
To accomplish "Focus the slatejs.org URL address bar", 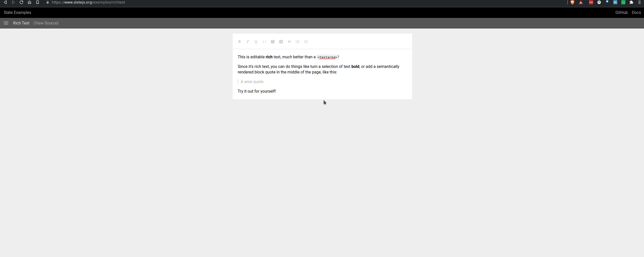I will [x=88, y=2].
